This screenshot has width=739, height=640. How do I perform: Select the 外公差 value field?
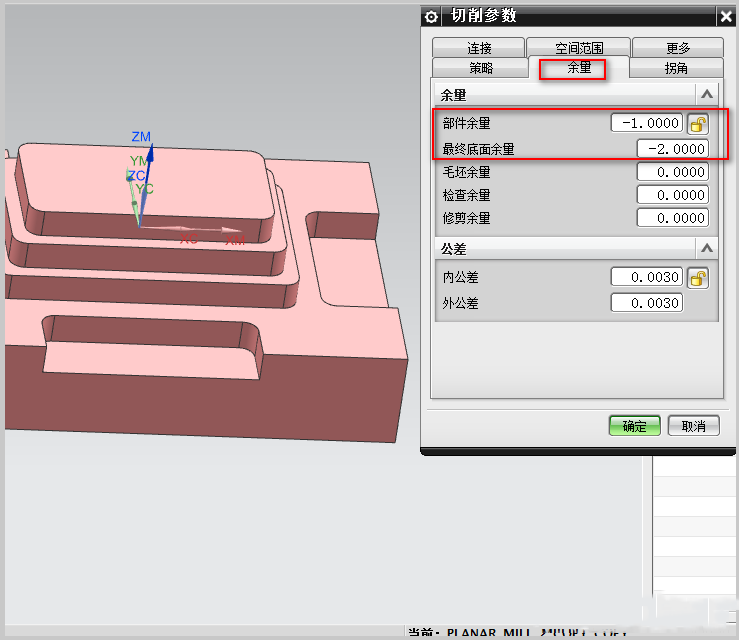[x=647, y=303]
